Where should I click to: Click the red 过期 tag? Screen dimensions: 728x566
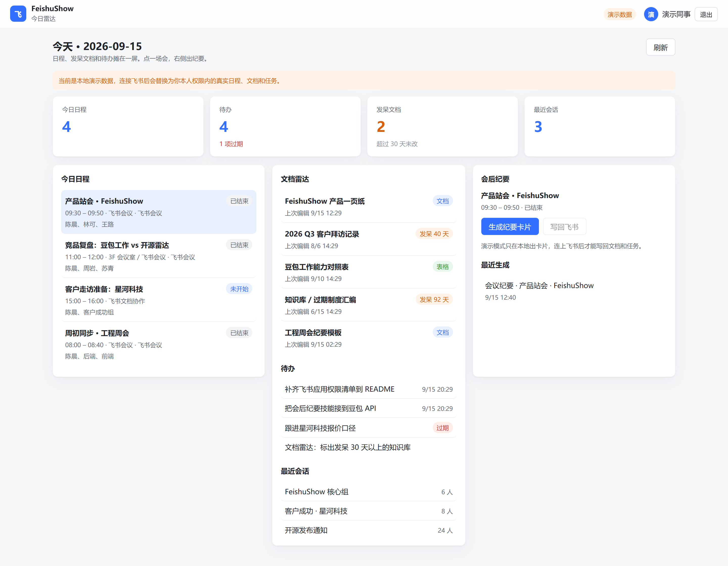point(442,428)
